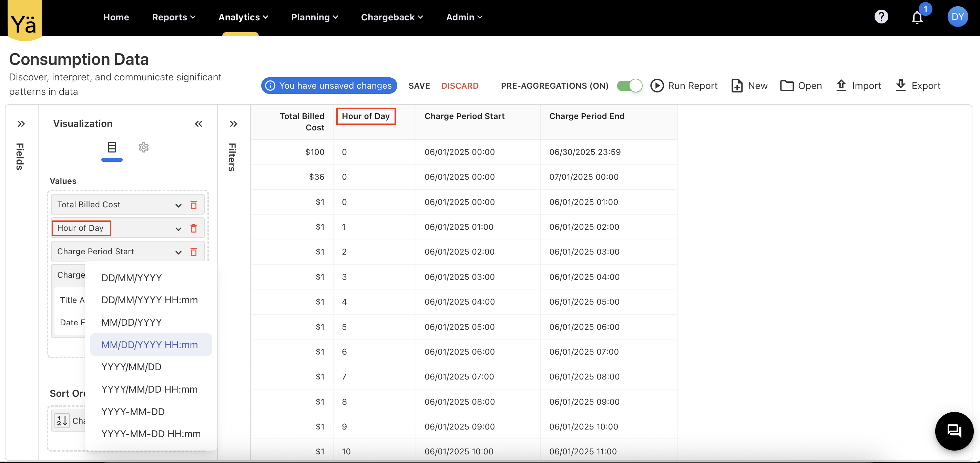The width and height of the screenshot is (980, 463).
Task: Click SAVE to keep changes
Action: [419, 86]
